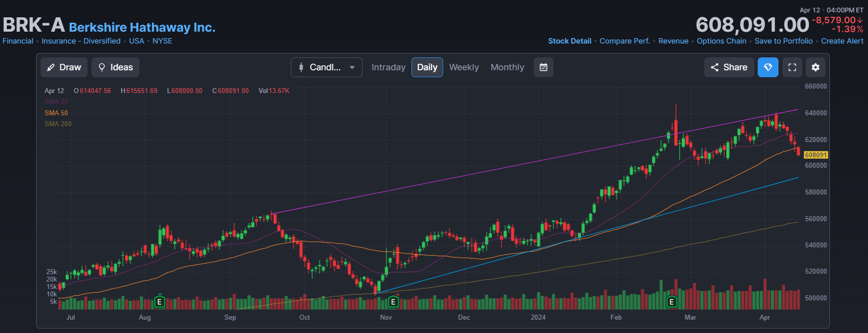Open chart settings gear

pos(816,67)
